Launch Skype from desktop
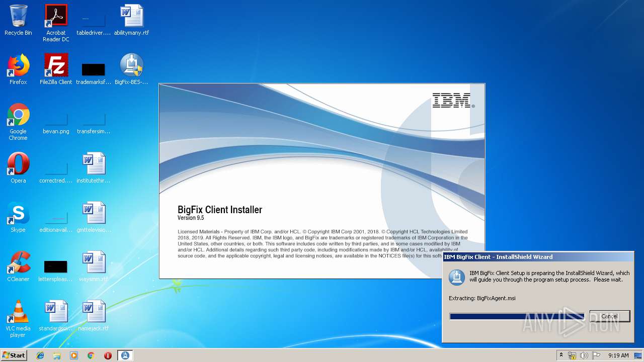 (18, 217)
